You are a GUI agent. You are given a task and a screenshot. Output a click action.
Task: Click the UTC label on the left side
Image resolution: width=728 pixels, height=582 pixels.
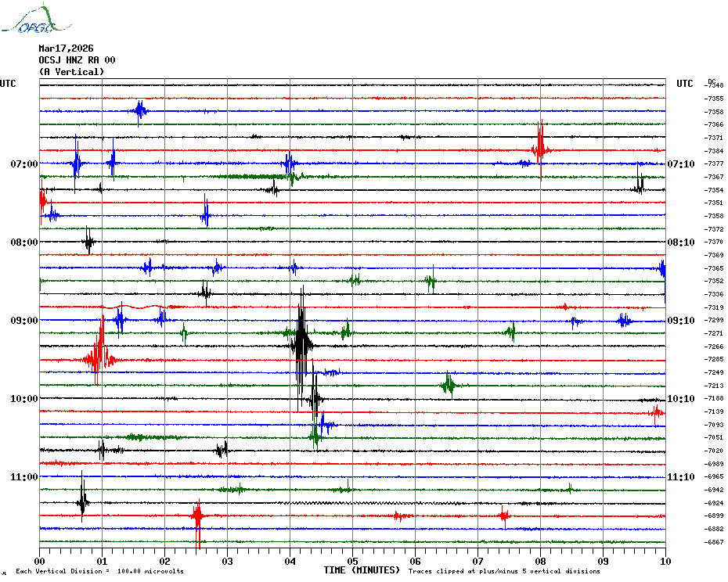[8, 84]
